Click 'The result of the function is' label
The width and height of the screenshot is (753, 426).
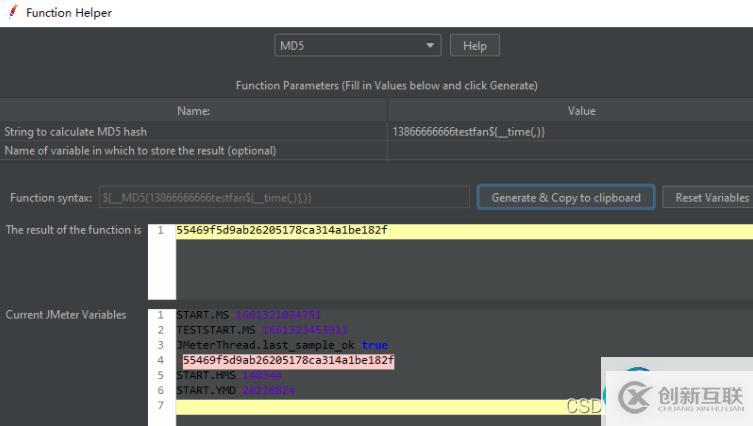73,230
